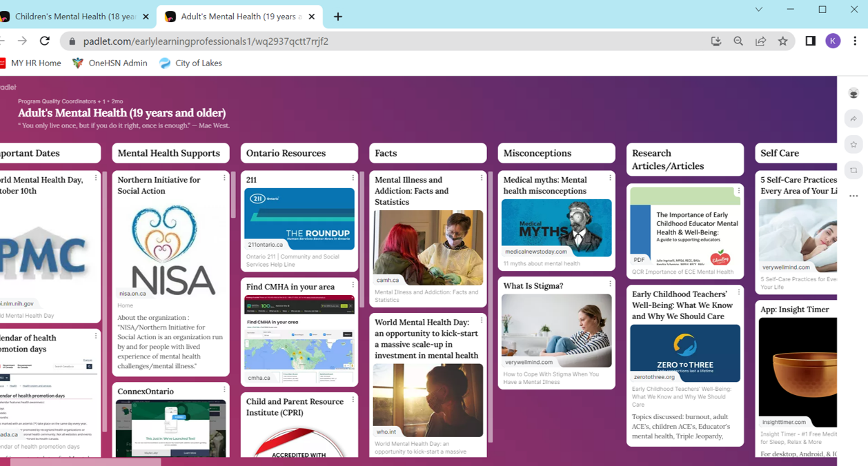Click the zoom magnifier icon in address bar
Image resolution: width=868 pixels, height=466 pixels.
(738, 41)
